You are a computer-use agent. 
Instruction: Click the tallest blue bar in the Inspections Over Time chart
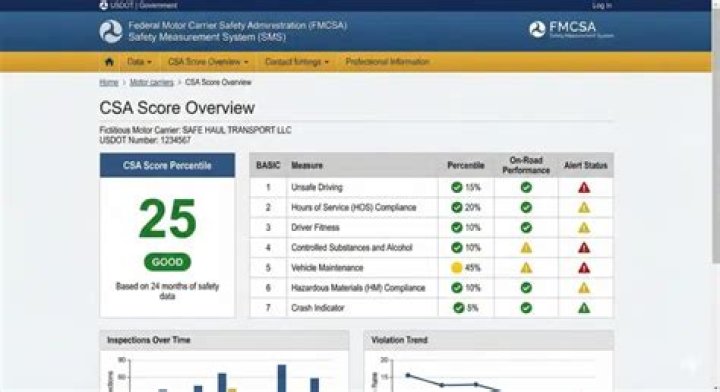[281, 378]
